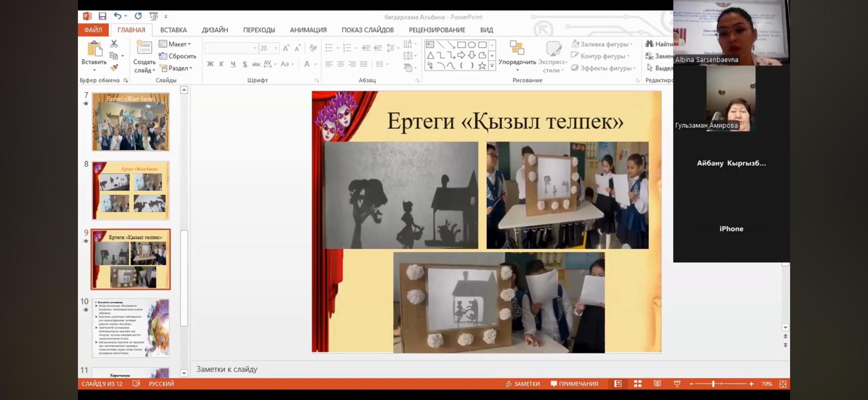Open the Макет layout dropdown
Viewport: 868px width, 400px height.
[179, 44]
